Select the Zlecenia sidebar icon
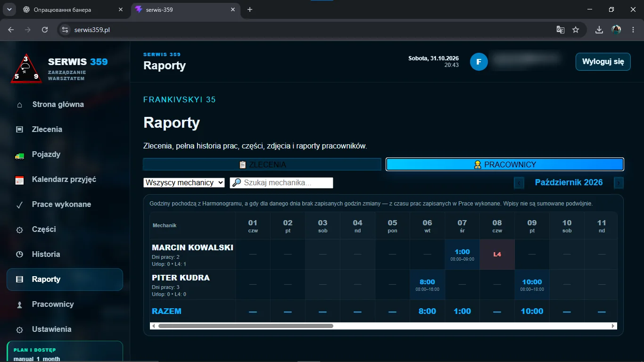Viewport: 644px width, 362px height. pyautogui.click(x=19, y=130)
